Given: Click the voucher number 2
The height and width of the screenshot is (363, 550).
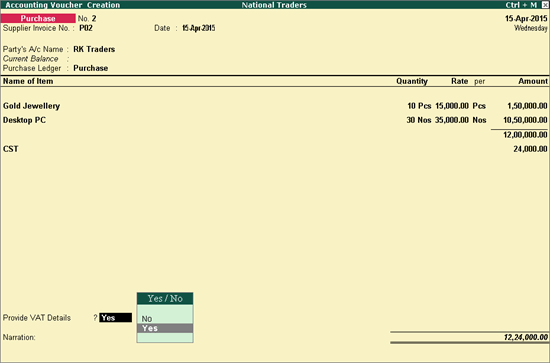Looking at the screenshot, I should coord(94,19).
